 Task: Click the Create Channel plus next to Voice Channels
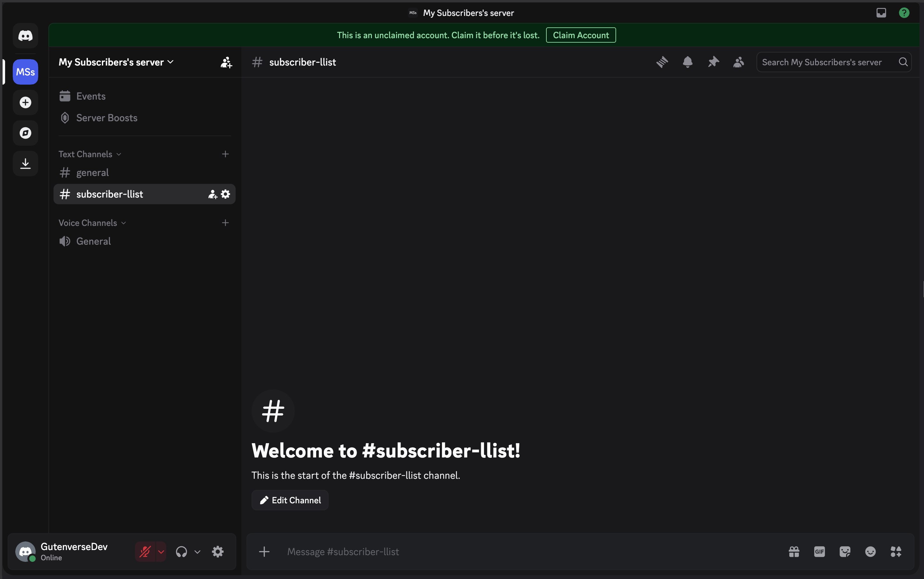225,223
